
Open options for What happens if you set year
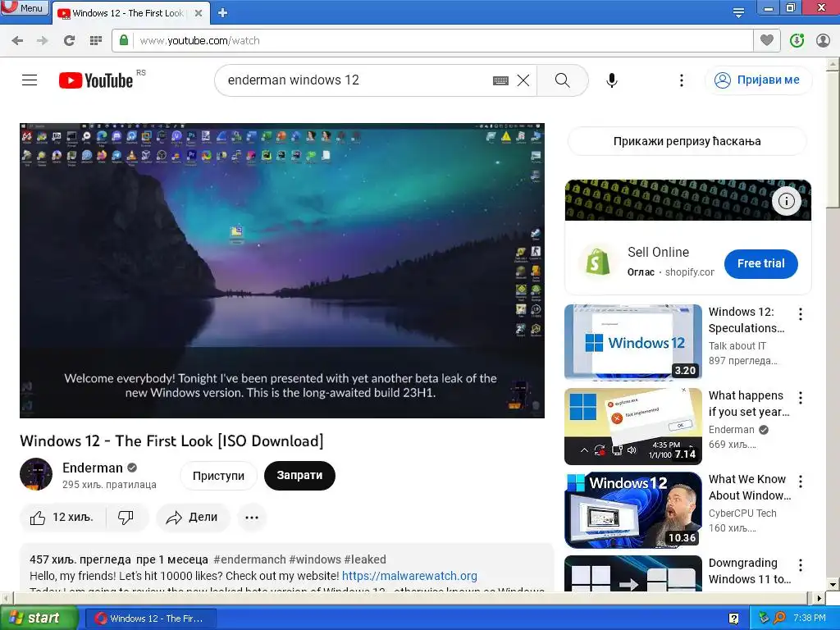[x=801, y=398]
